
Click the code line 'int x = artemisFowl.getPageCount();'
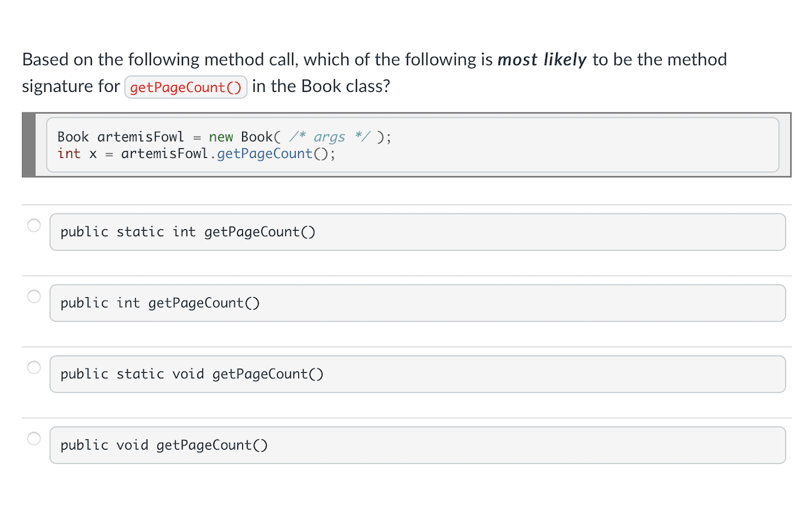(196, 154)
